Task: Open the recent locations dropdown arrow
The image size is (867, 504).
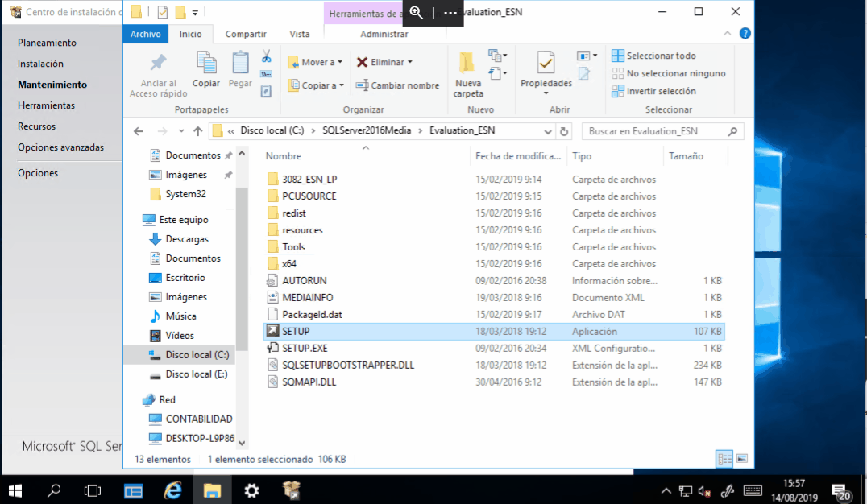Action: pyautogui.click(x=180, y=131)
